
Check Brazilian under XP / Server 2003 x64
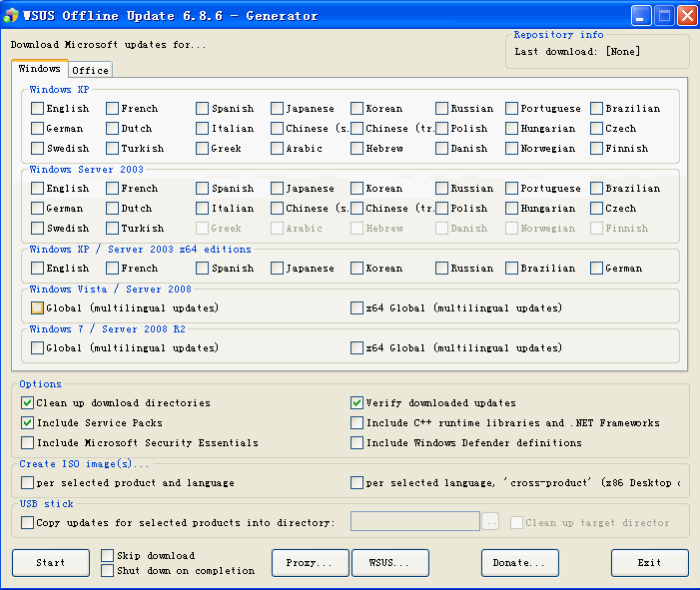[x=512, y=269]
